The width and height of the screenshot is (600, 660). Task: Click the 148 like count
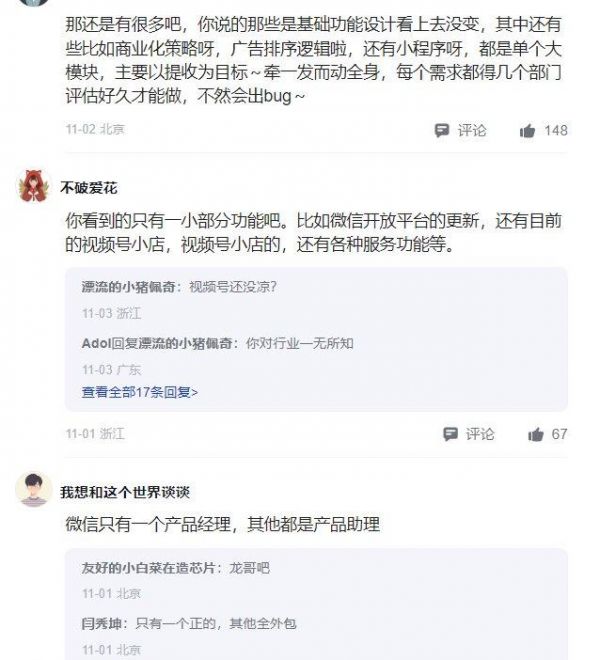(555, 131)
